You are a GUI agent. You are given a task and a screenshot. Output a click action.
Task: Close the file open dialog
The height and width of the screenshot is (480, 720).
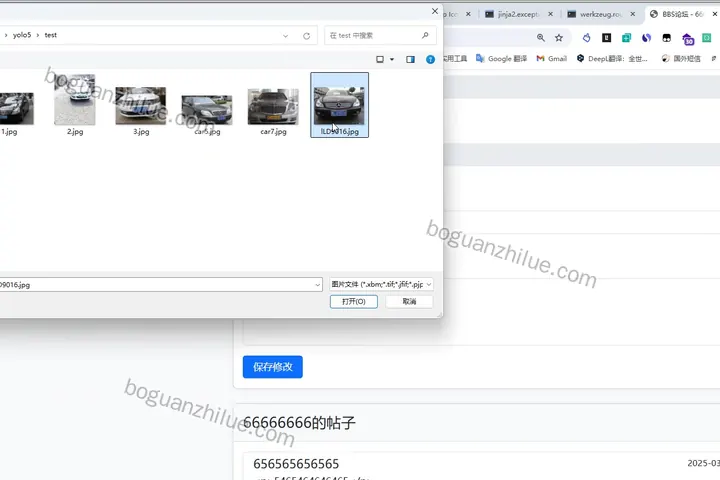coord(435,11)
